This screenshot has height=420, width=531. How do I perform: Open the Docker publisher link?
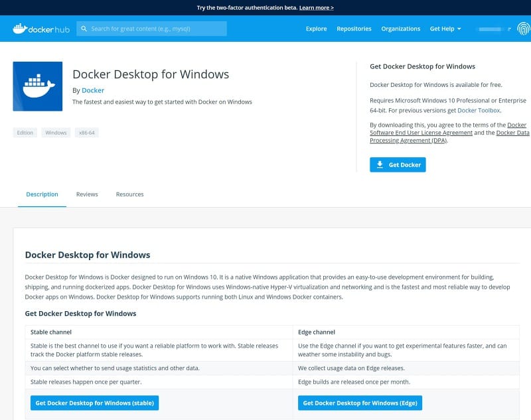coord(93,90)
